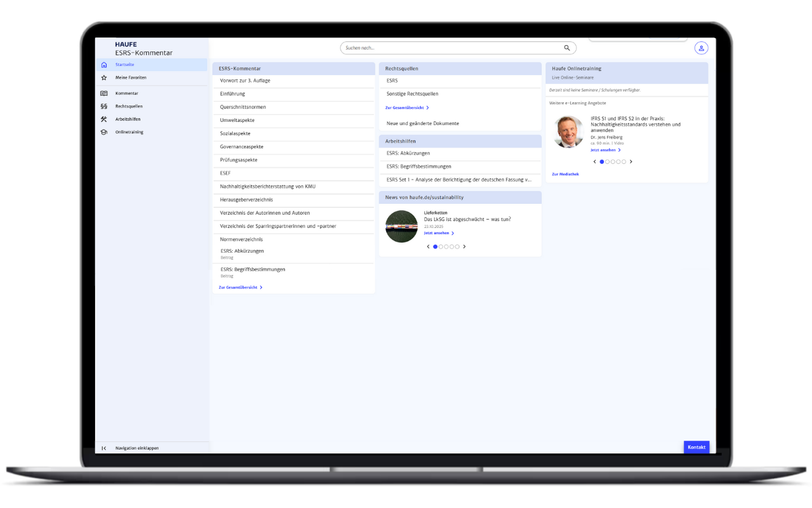
Task: Select the fourth dot of the news carousel
Action: coord(452,246)
